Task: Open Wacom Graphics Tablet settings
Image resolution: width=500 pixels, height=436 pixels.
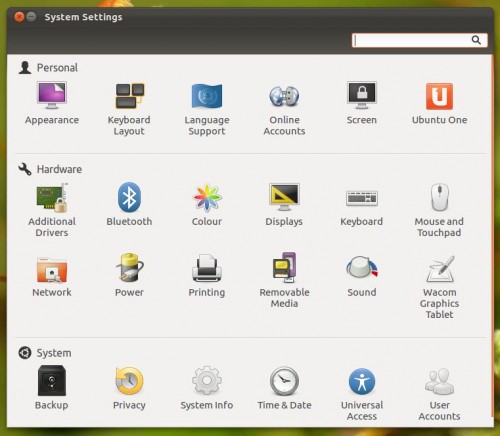Action: (439, 287)
